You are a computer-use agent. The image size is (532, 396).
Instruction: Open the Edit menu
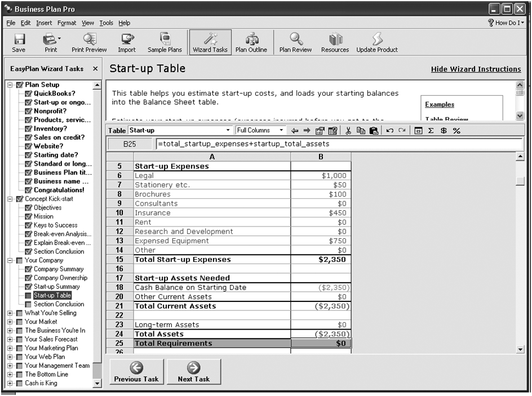[25, 23]
